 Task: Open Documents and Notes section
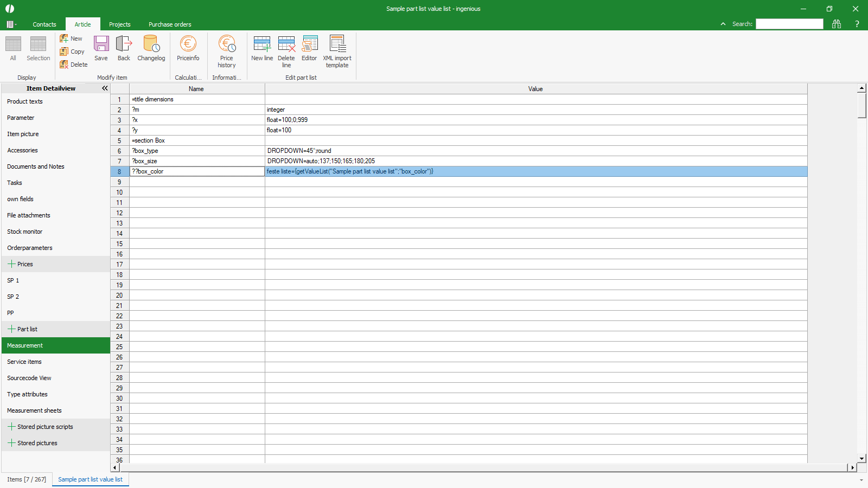pos(36,166)
